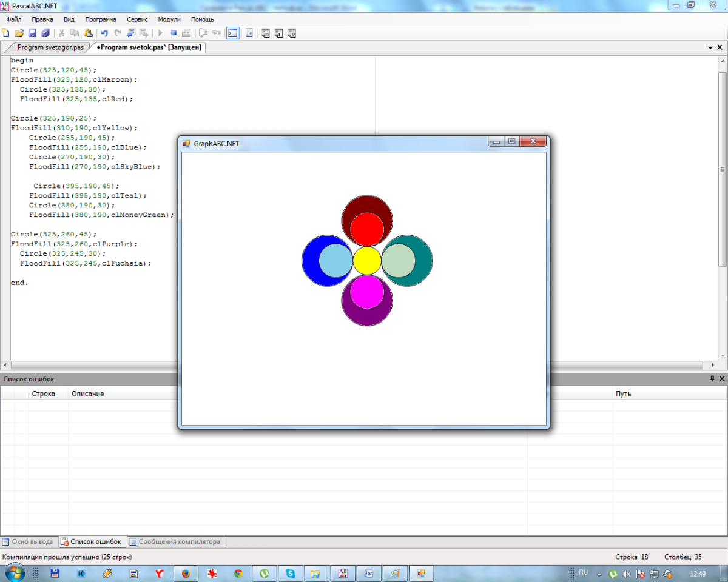Open the Программа menu

[101, 19]
